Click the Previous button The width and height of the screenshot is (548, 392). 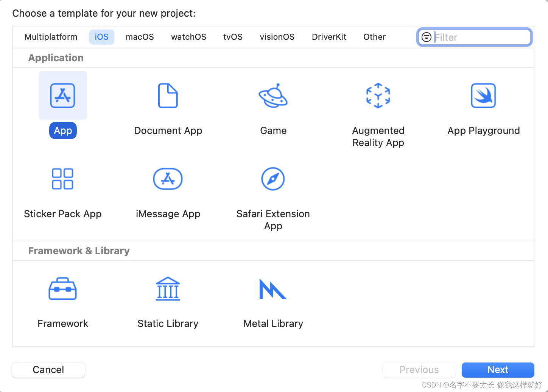(x=419, y=370)
